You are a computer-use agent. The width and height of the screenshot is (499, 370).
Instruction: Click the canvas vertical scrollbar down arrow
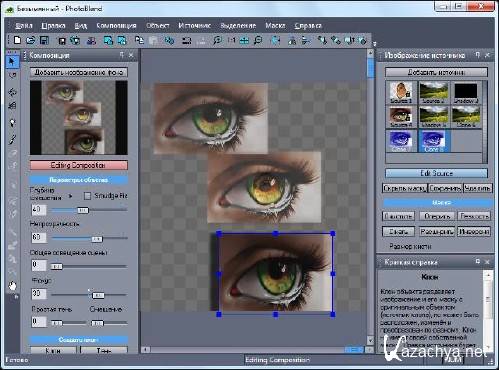point(370,340)
